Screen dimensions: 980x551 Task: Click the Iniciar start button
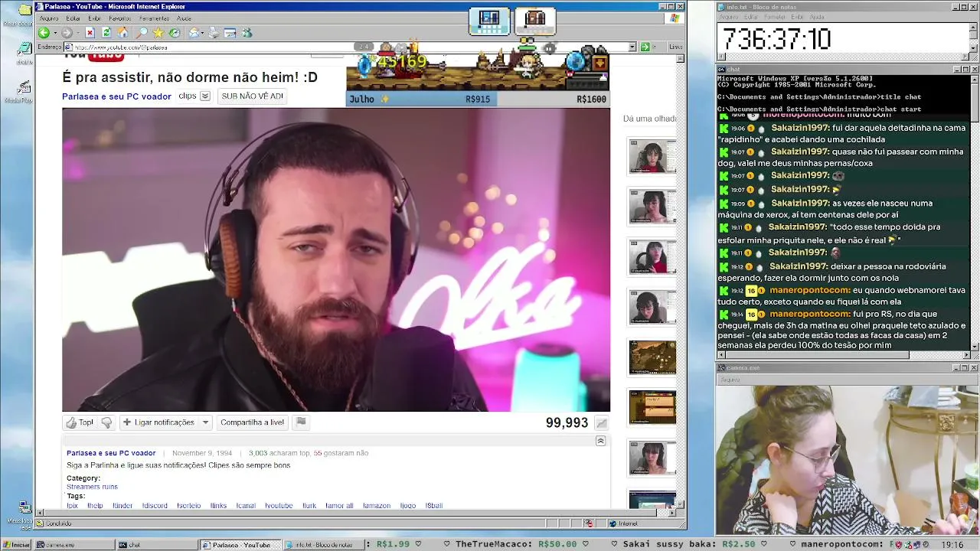click(x=17, y=545)
